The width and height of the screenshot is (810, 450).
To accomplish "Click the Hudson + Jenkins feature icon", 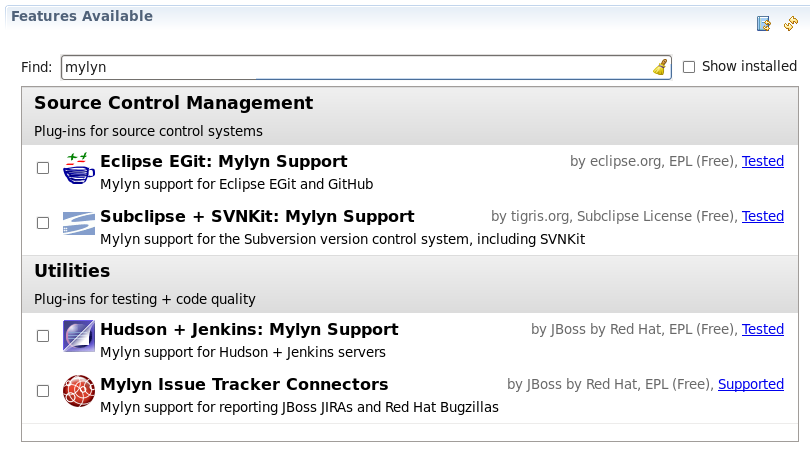I will click(78, 336).
